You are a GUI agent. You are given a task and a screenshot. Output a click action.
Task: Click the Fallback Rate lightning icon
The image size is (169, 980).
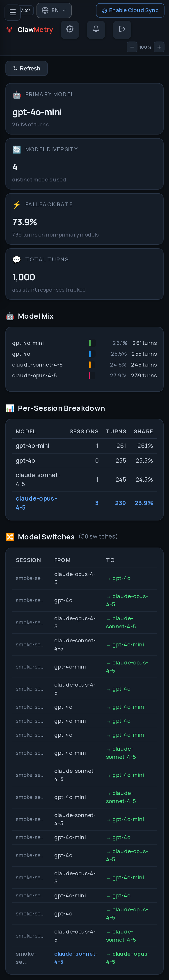point(17,205)
